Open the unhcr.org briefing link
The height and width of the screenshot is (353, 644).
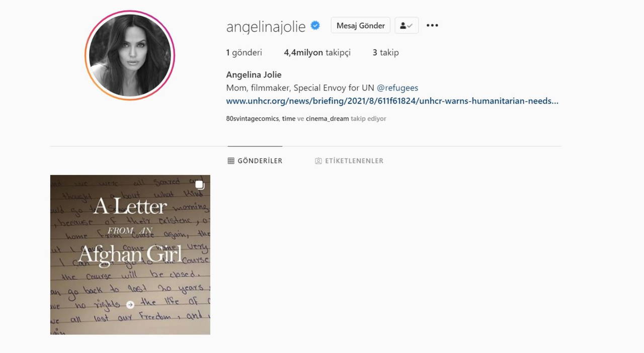(392, 101)
